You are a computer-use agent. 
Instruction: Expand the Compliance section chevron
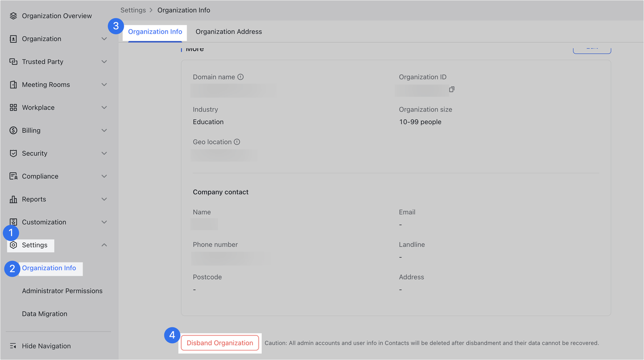[x=104, y=176]
